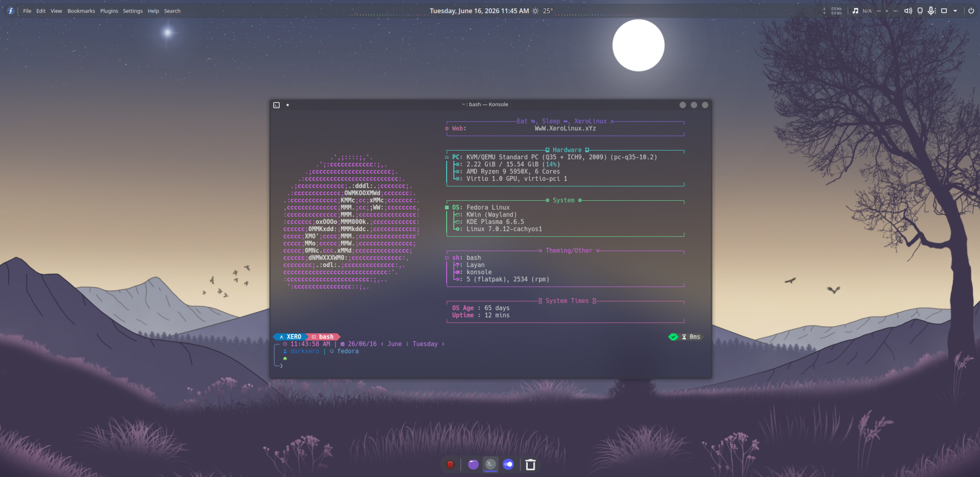Open the Bookmarks menu
The width and height of the screenshot is (980, 477).
(81, 11)
